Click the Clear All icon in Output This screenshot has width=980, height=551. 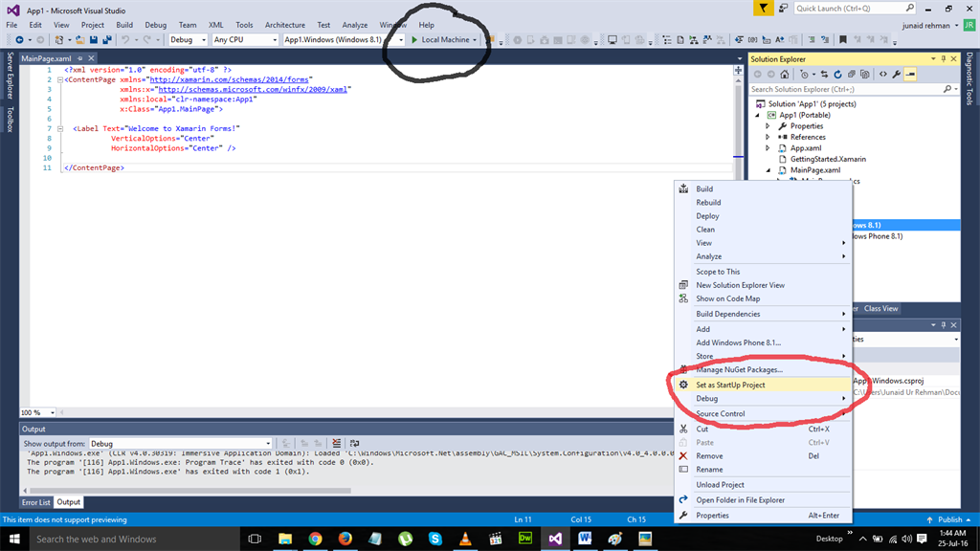point(337,444)
